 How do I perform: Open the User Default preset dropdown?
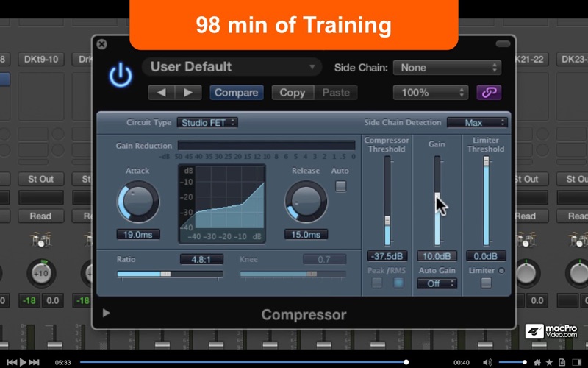tap(232, 67)
